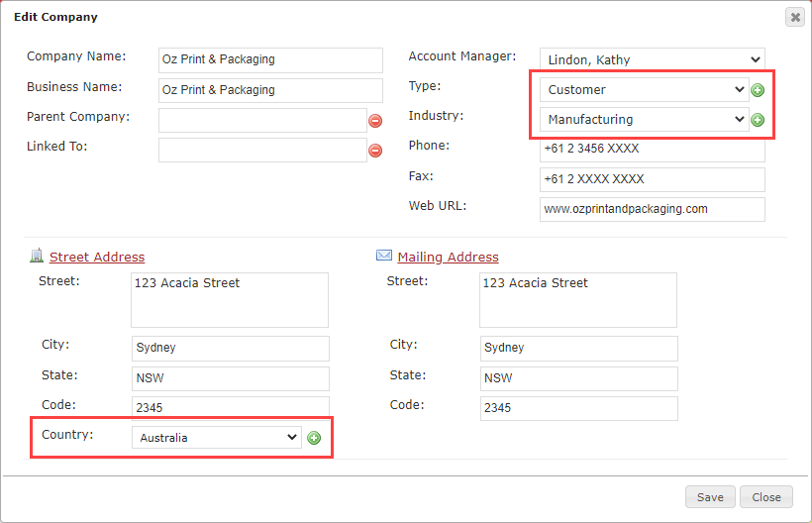Open the Industry dropdown showing Manufacturing
Screen dimensions: 812x523
click(x=645, y=120)
